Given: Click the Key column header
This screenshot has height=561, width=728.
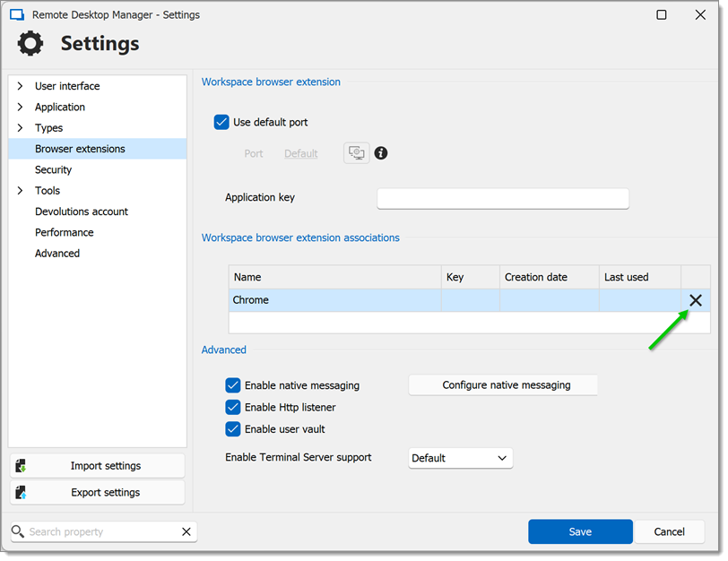Looking at the screenshot, I should [x=471, y=277].
